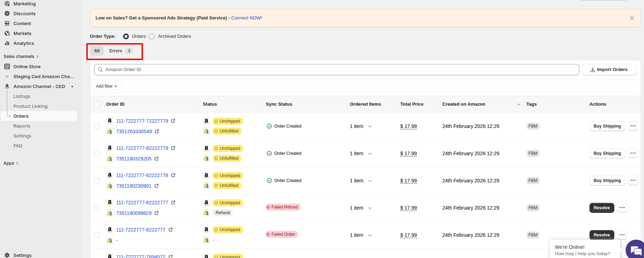Expand ordered items for order 111-7222777-82222779
The width and height of the screenshot is (644, 258).
coord(370,154)
